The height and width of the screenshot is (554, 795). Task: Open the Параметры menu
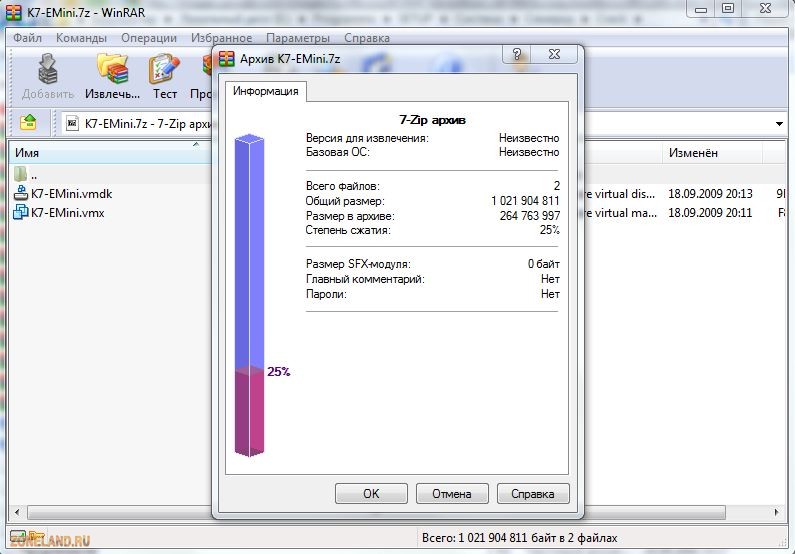tap(298, 38)
